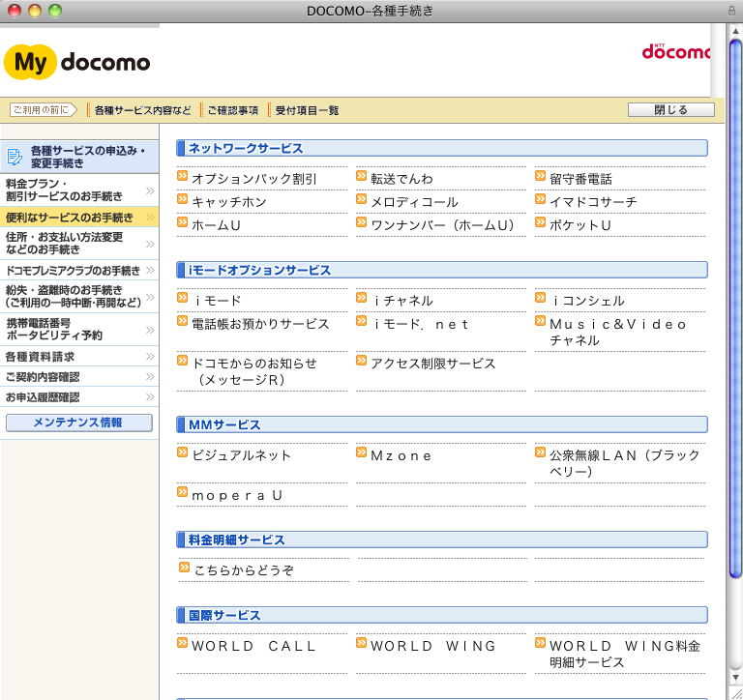Click orange arrow icon beside ホームU
743x700 pixels.
[x=183, y=222]
